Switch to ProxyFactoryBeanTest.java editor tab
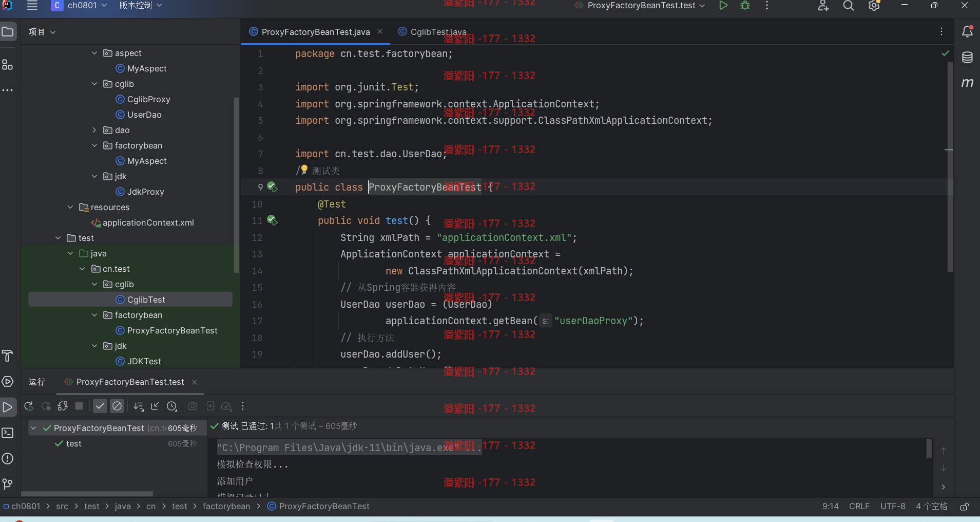The image size is (980, 522). click(315, 32)
